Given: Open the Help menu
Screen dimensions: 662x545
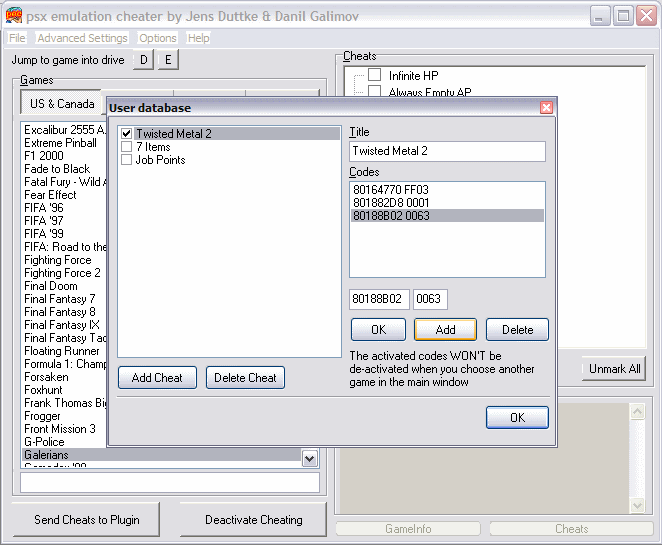Looking at the screenshot, I should point(198,38).
